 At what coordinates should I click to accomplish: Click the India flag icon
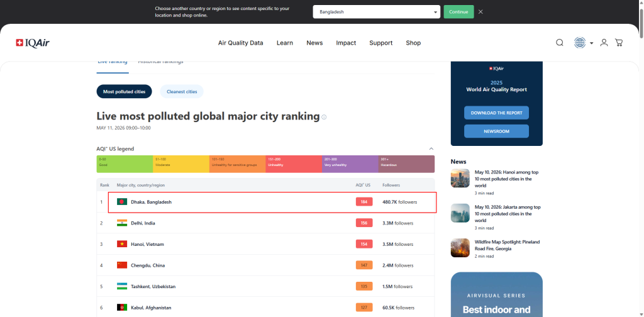click(x=122, y=223)
